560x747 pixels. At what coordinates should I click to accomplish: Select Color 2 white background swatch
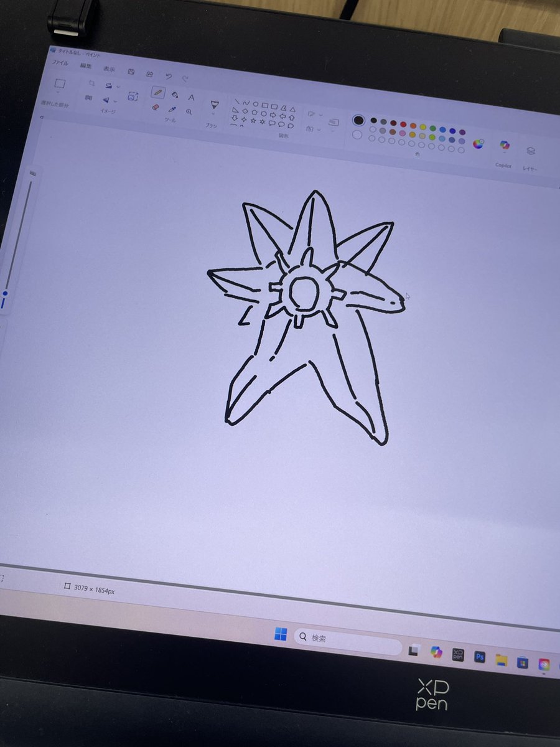357,134
